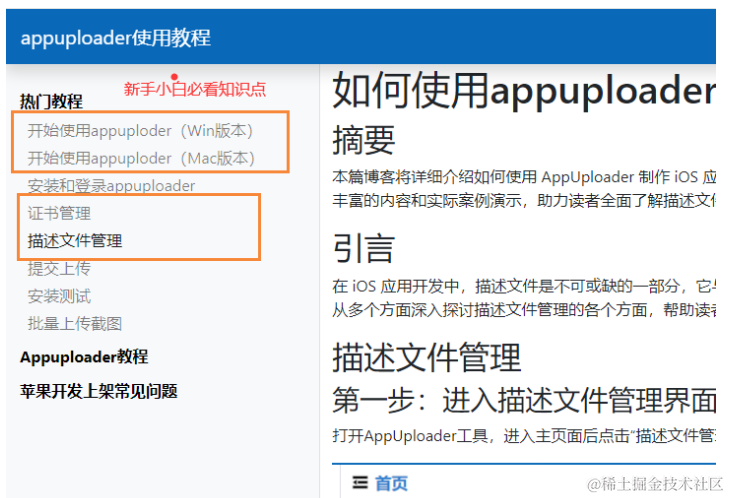Click the 第一步：进入描述文件管理界面 heading
This screenshot has height=498, width=729.
524,400
